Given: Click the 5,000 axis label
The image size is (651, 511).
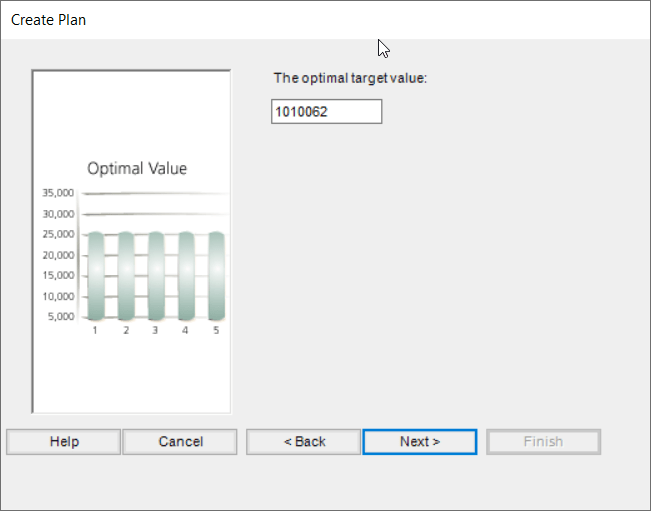Looking at the screenshot, I should (60, 316).
